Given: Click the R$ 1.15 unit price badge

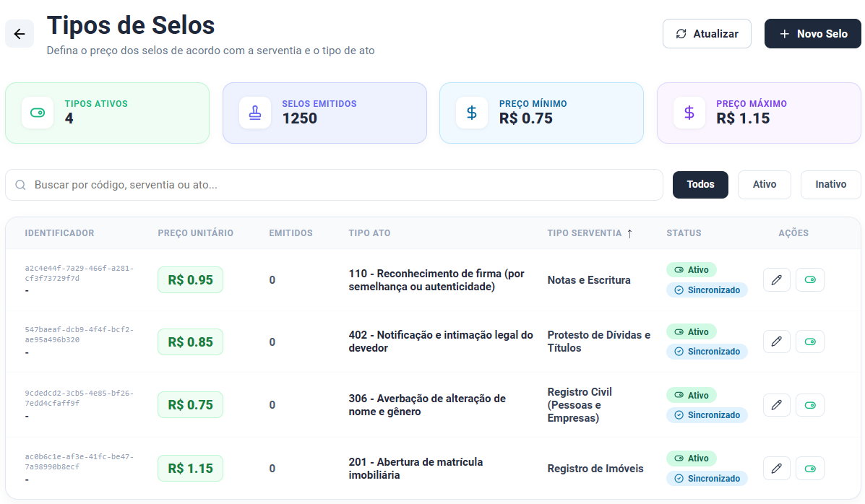Looking at the screenshot, I should click(190, 469).
